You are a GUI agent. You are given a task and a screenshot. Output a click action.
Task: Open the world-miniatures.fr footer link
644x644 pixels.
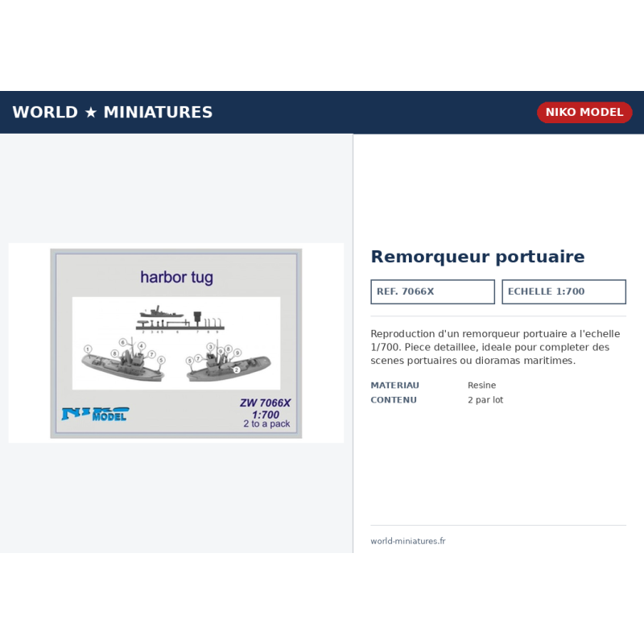pos(408,541)
